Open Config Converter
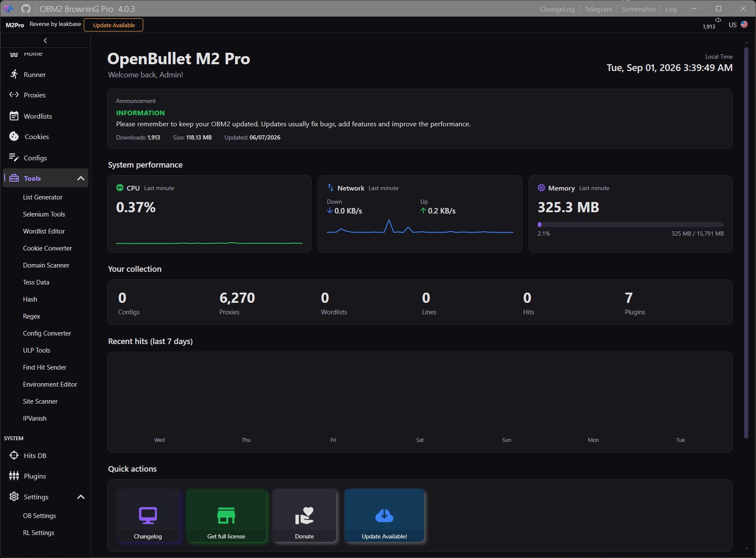756x558 pixels. pos(47,333)
